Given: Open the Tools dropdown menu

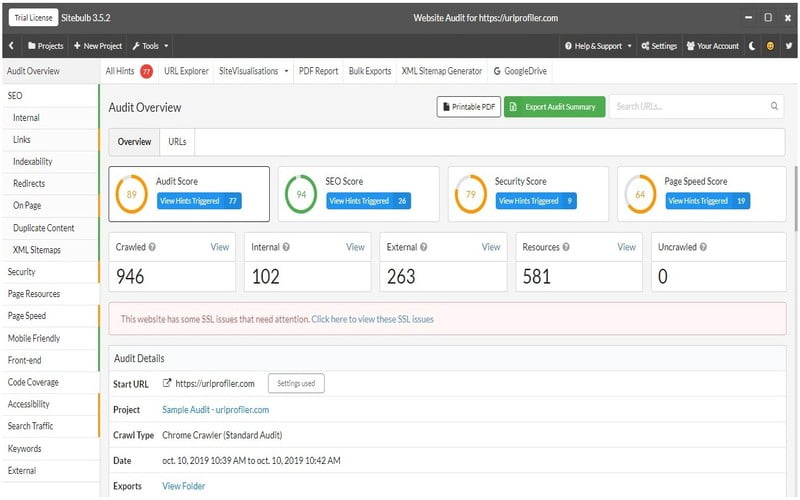Looking at the screenshot, I should (x=150, y=46).
